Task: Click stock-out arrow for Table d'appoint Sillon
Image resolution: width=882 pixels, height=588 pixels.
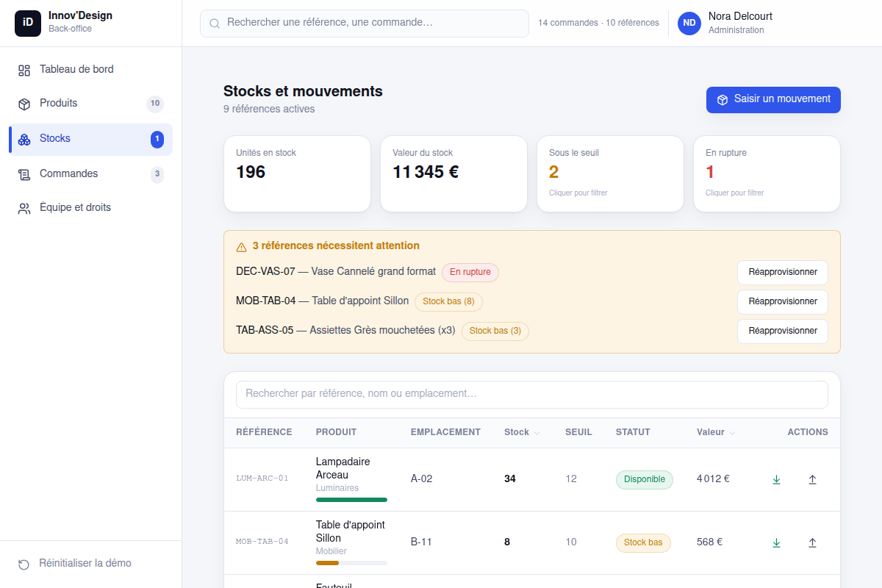Action: click(x=812, y=542)
